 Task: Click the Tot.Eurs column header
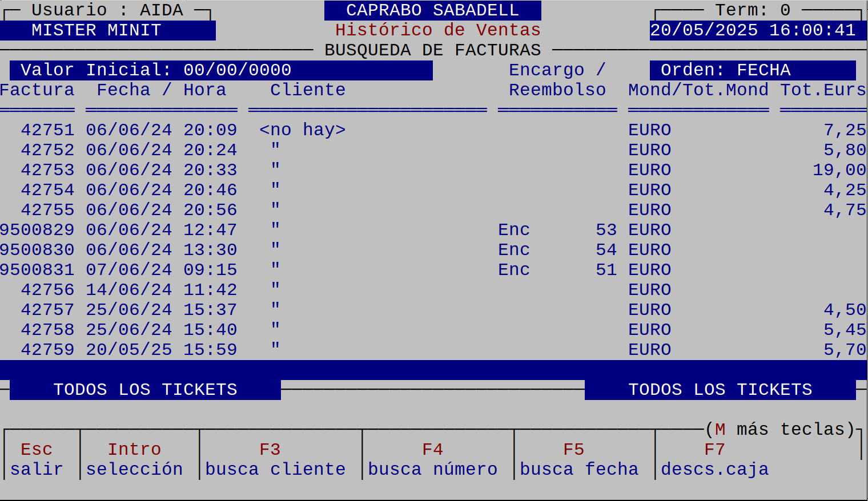click(x=823, y=90)
